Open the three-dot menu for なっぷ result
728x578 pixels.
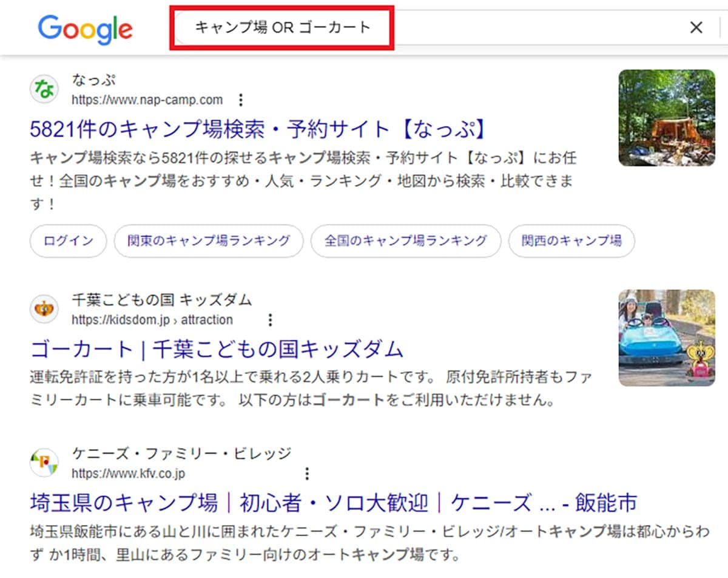pyautogui.click(x=241, y=99)
